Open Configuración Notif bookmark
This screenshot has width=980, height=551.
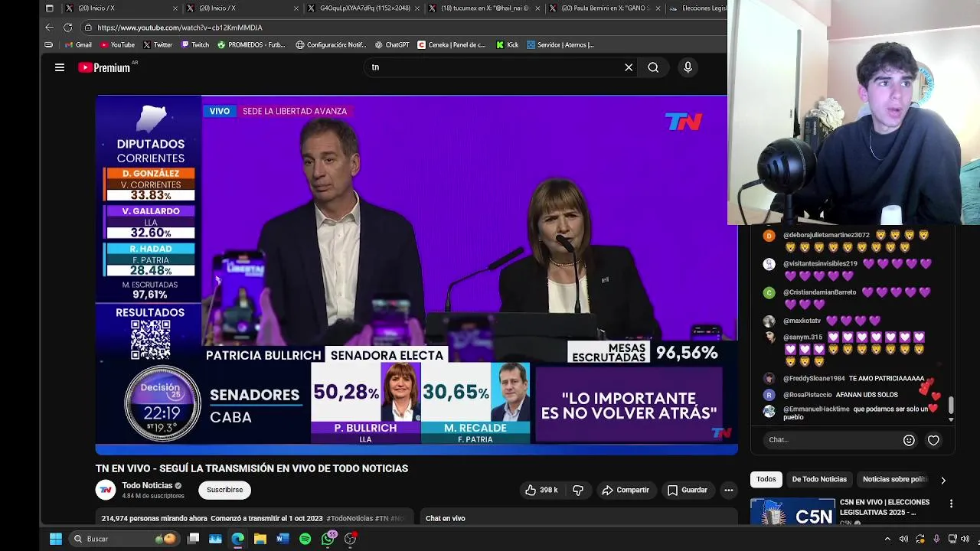(x=331, y=45)
